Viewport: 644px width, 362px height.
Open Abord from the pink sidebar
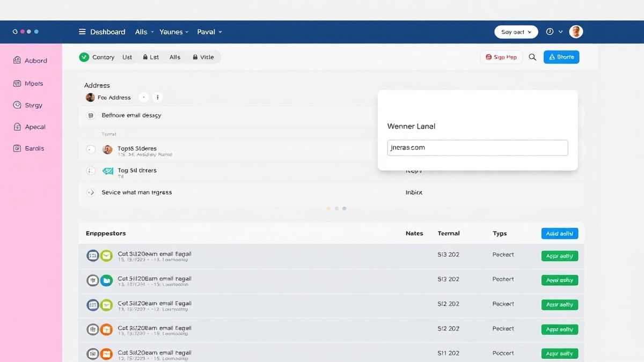[x=31, y=61]
